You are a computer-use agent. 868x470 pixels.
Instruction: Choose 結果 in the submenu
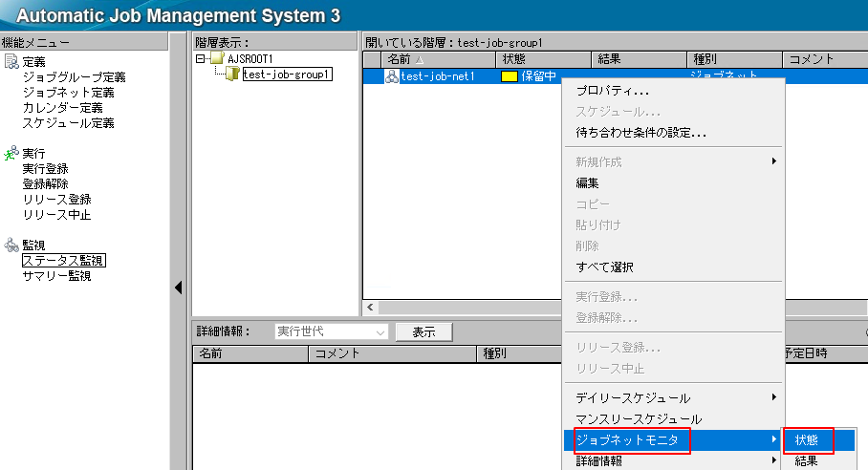818,460
